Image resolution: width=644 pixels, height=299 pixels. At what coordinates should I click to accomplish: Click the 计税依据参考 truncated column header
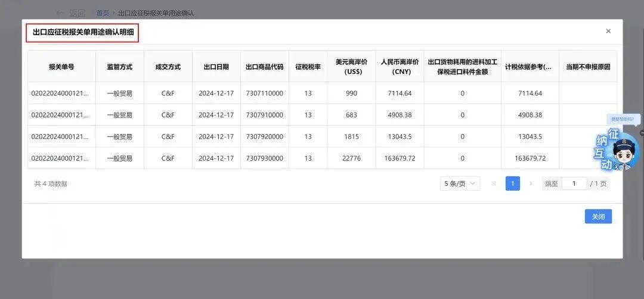click(x=530, y=67)
